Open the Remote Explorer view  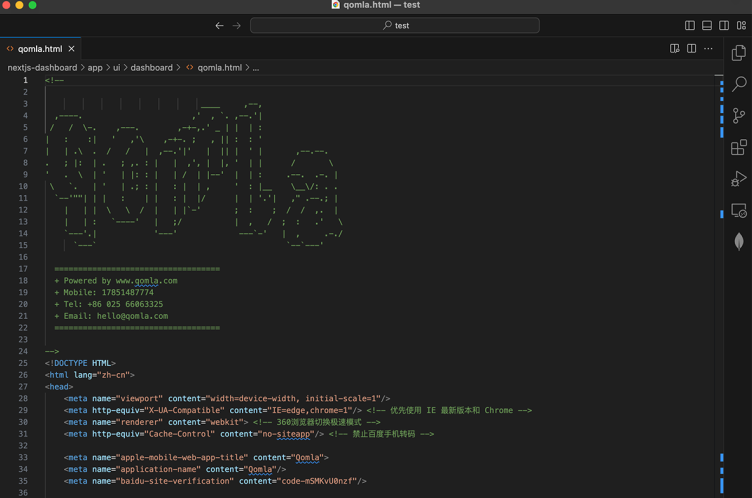(739, 211)
